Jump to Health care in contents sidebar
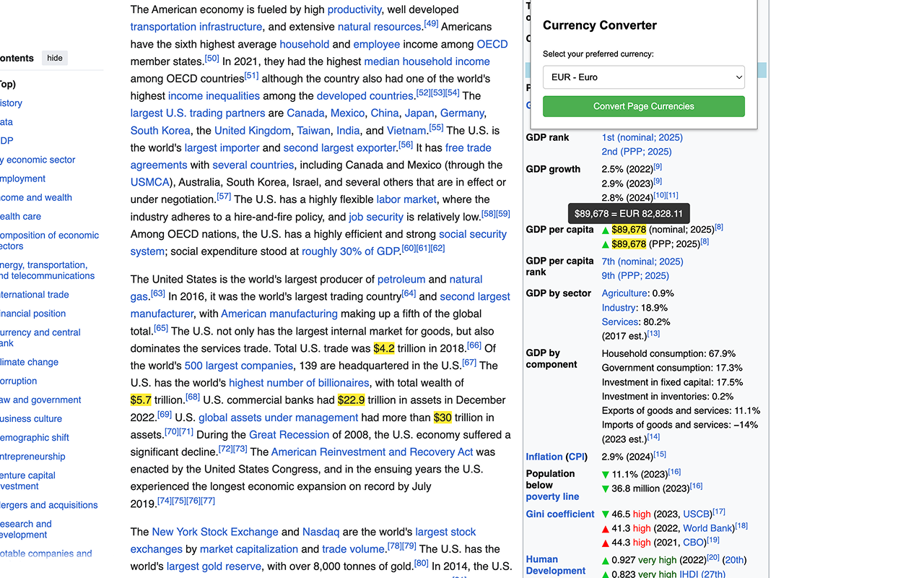This screenshot has height=578, width=924. click(20, 216)
